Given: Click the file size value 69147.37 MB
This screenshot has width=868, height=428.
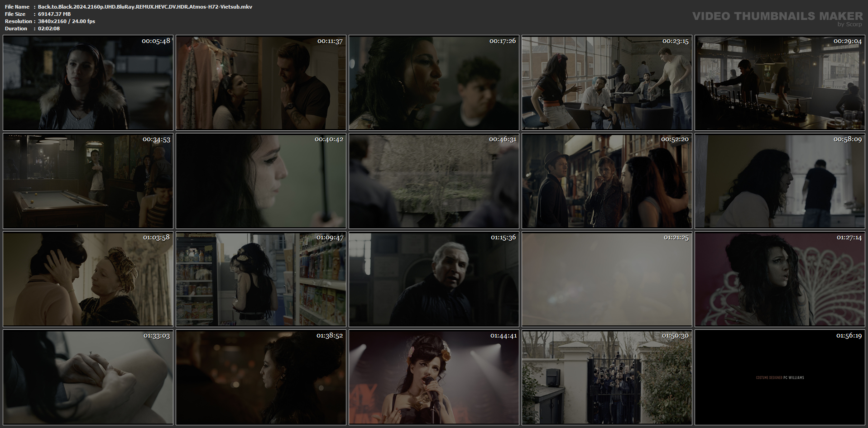Looking at the screenshot, I should coord(54,14).
